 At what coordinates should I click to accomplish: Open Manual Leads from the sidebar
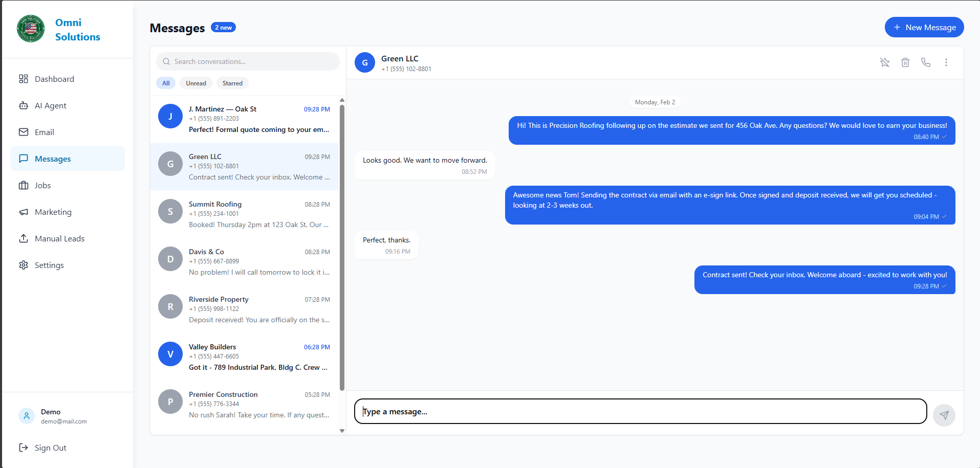click(x=59, y=238)
